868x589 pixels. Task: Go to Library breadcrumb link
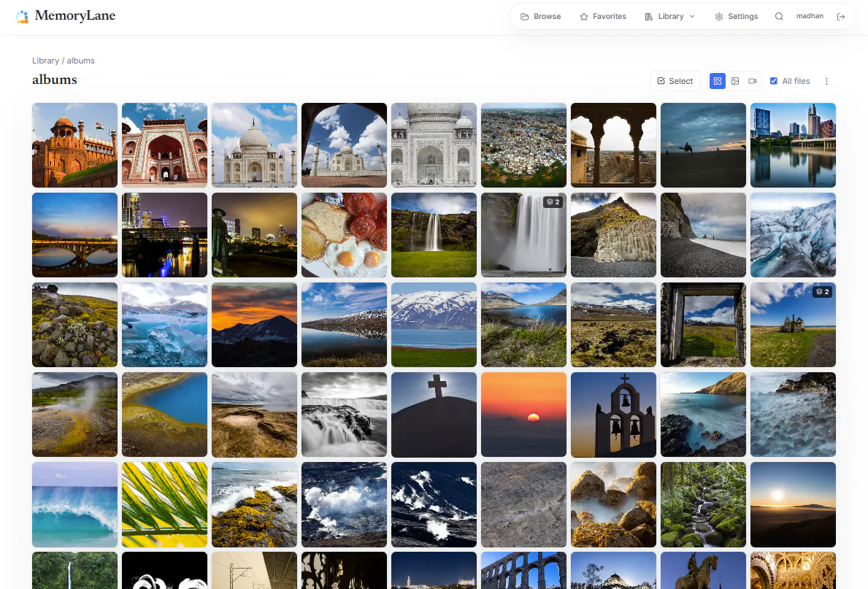pos(45,61)
